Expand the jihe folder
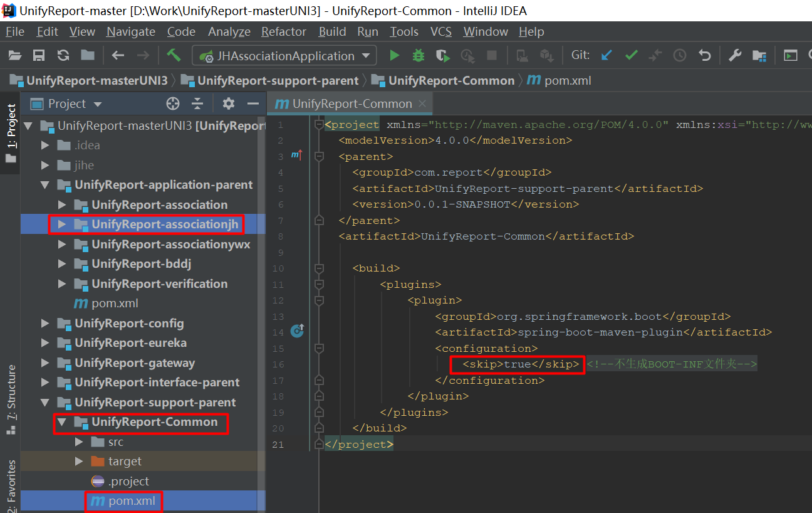Viewport: 812px width, 513px height. [x=45, y=166]
